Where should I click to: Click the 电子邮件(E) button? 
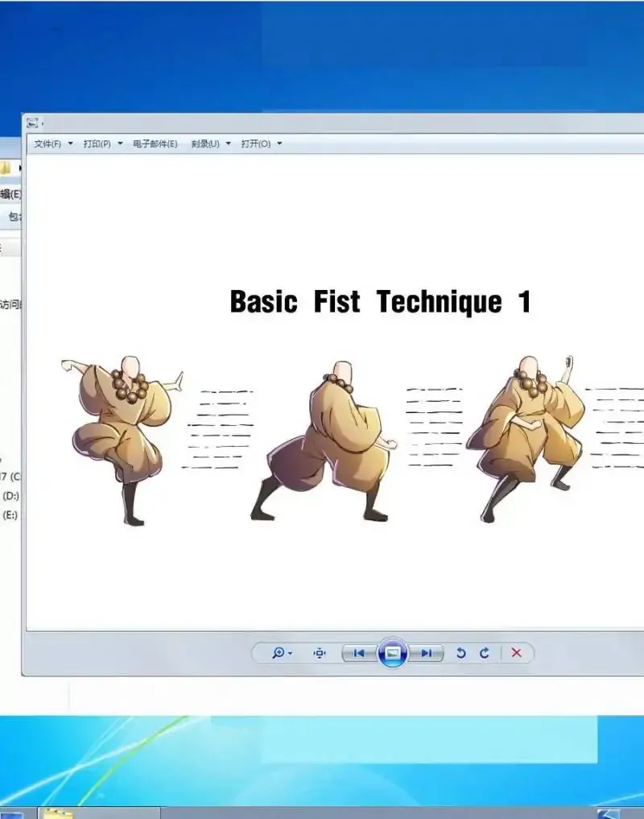(155, 143)
